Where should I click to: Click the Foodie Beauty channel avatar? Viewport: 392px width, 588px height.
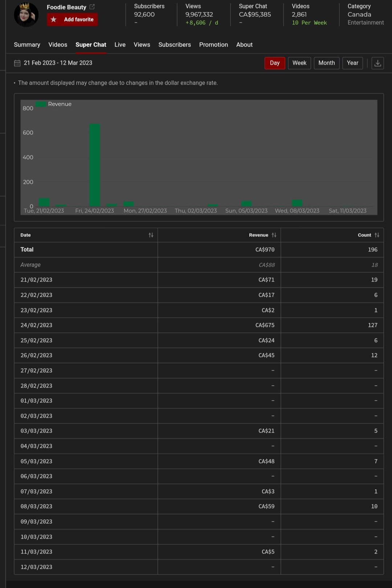[26, 15]
